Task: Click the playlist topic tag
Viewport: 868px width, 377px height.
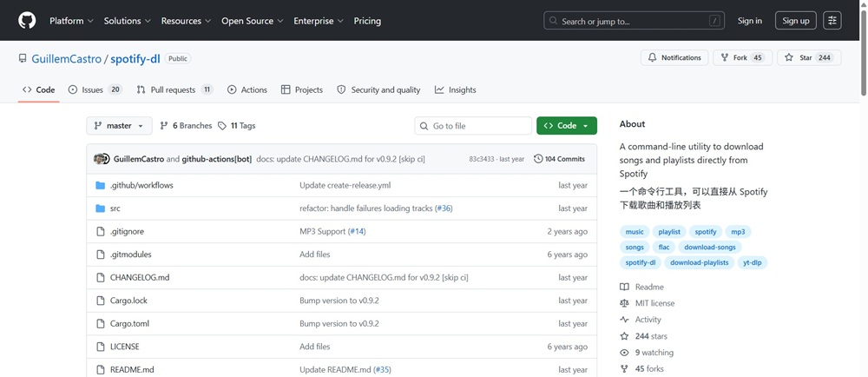Action: pos(669,232)
